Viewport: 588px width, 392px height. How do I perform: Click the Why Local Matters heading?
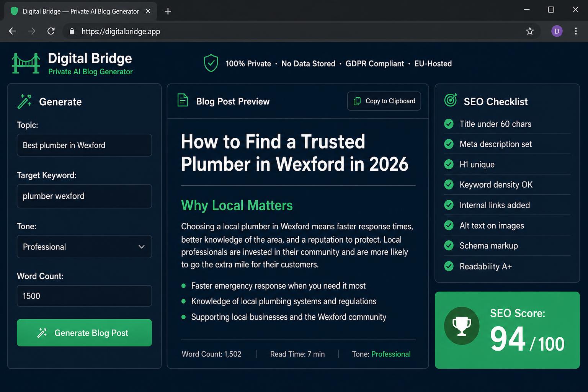tap(237, 205)
